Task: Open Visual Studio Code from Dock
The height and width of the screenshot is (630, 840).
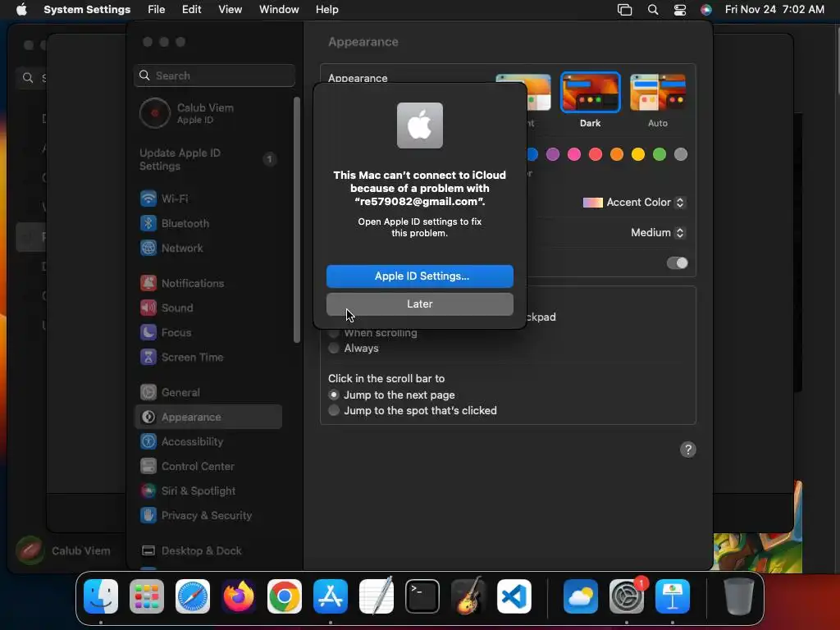Action: click(x=514, y=596)
